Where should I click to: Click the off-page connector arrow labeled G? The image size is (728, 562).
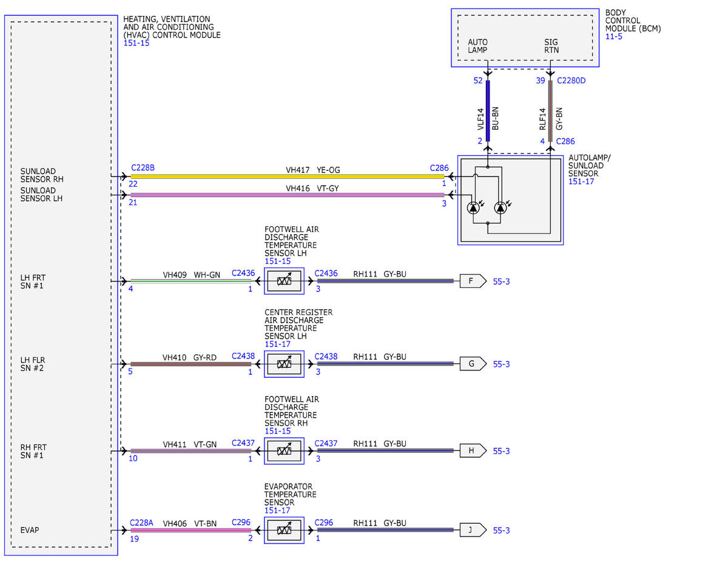[x=473, y=364]
